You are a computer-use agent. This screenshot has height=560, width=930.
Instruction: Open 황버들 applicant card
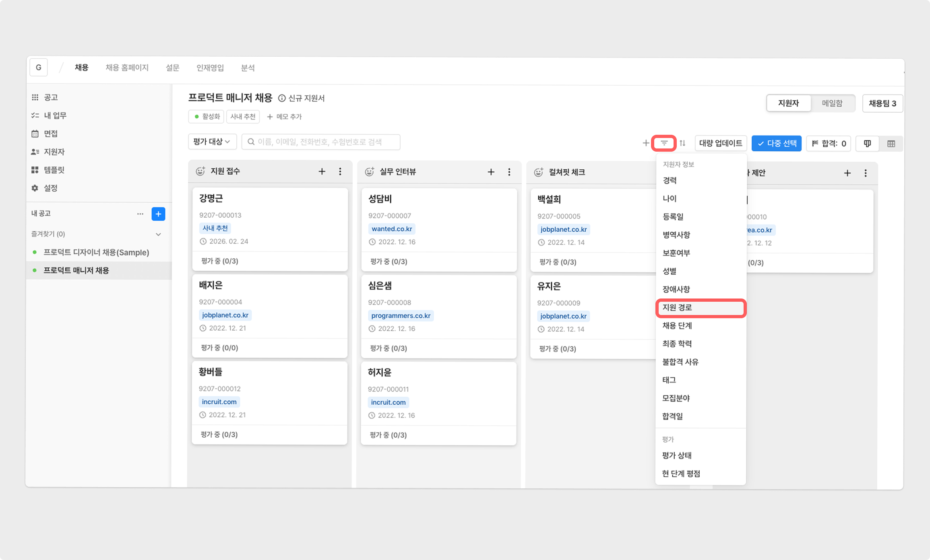click(270, 403)
